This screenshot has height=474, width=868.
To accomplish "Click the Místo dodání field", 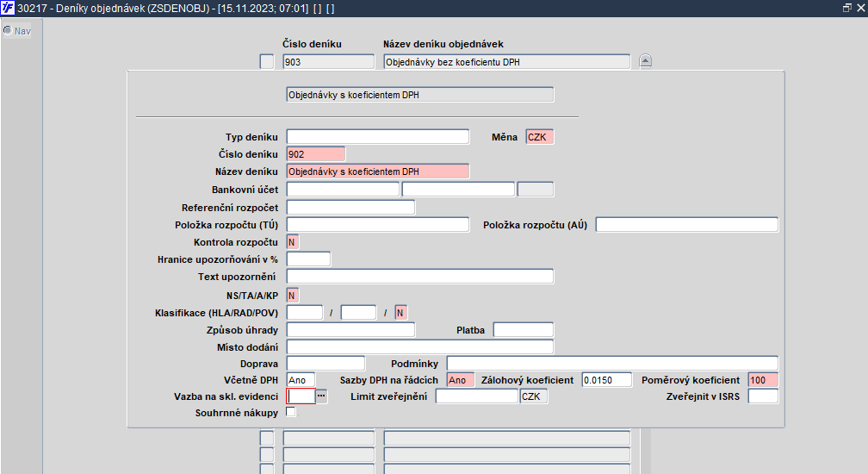I will point(419,347).
